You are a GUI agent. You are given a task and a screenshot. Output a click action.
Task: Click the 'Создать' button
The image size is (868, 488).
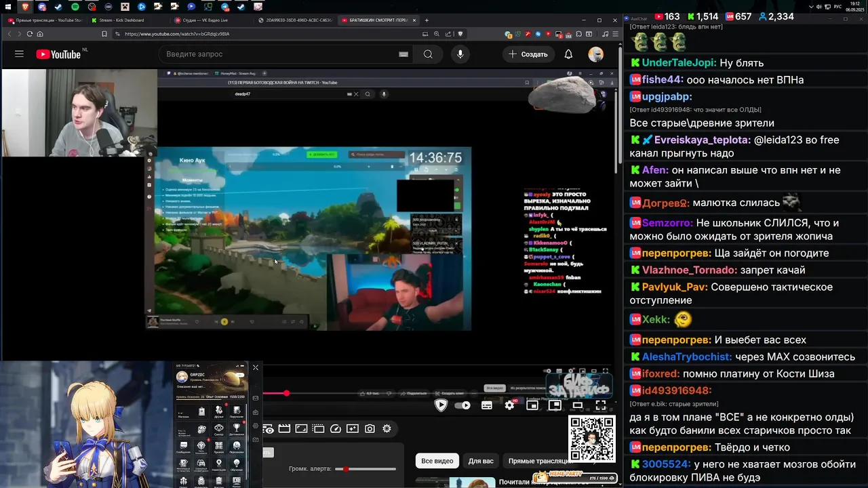click(x=528, y=54)
